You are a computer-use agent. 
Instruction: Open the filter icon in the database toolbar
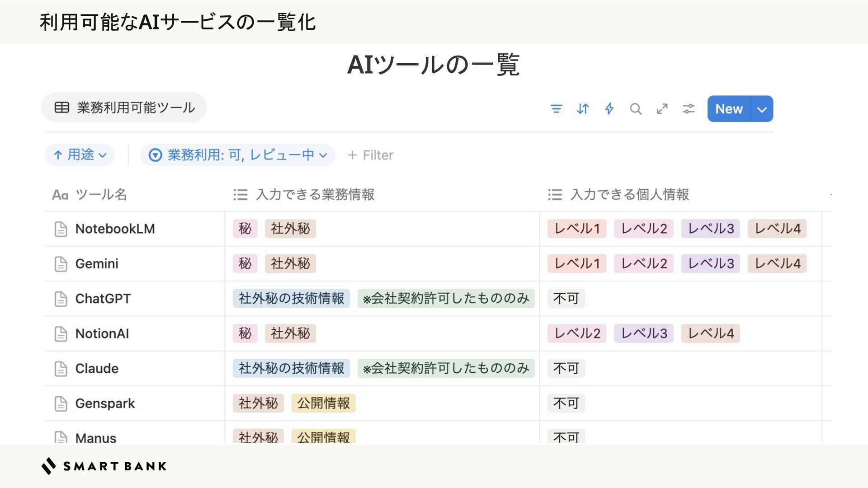556,109
